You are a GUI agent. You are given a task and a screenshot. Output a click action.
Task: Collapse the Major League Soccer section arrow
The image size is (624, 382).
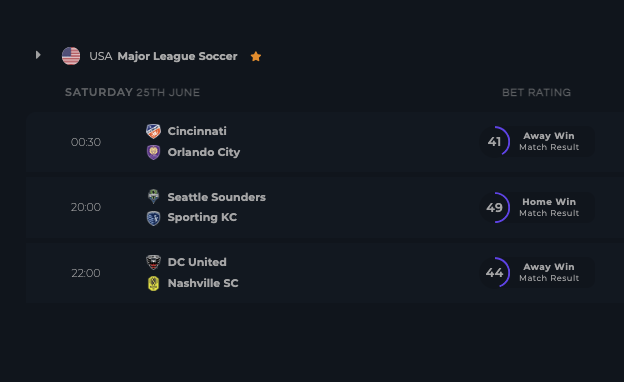coord(38,55)
